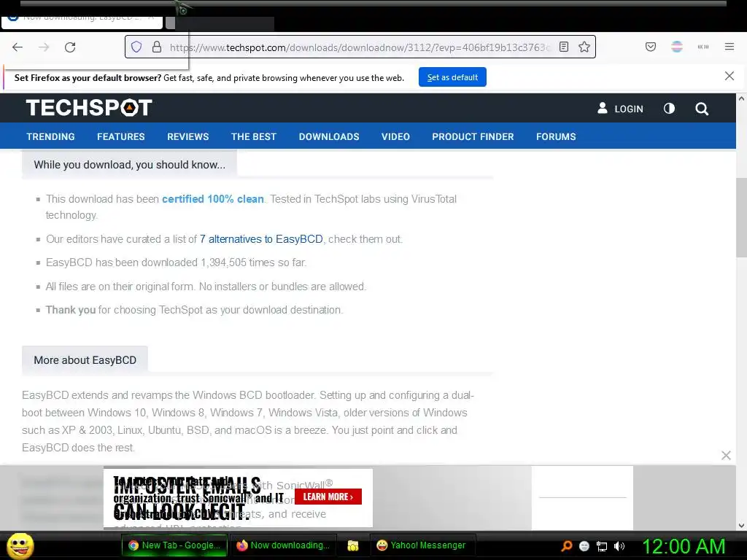
Task: Close the bottom ad banner
Action: point(726,456)
